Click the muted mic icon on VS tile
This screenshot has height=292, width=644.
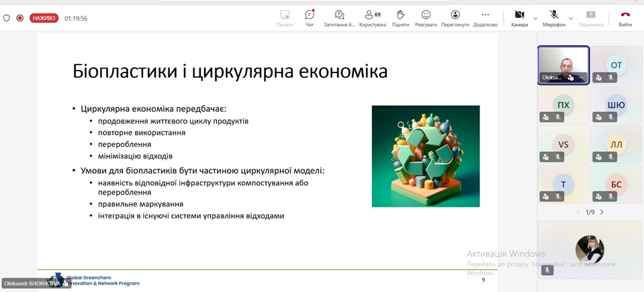pos(558,157)
